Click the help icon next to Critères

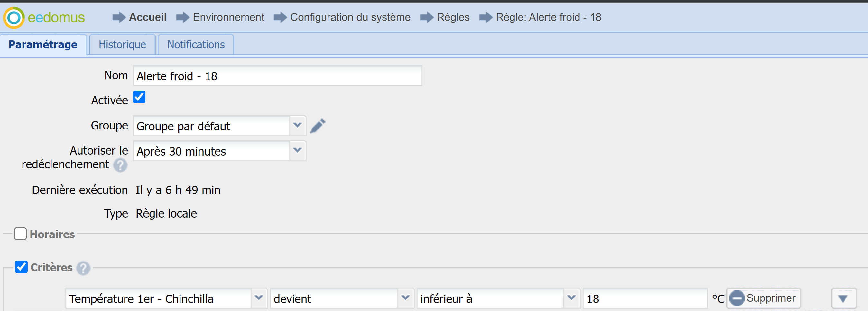(x=83, y=268)
